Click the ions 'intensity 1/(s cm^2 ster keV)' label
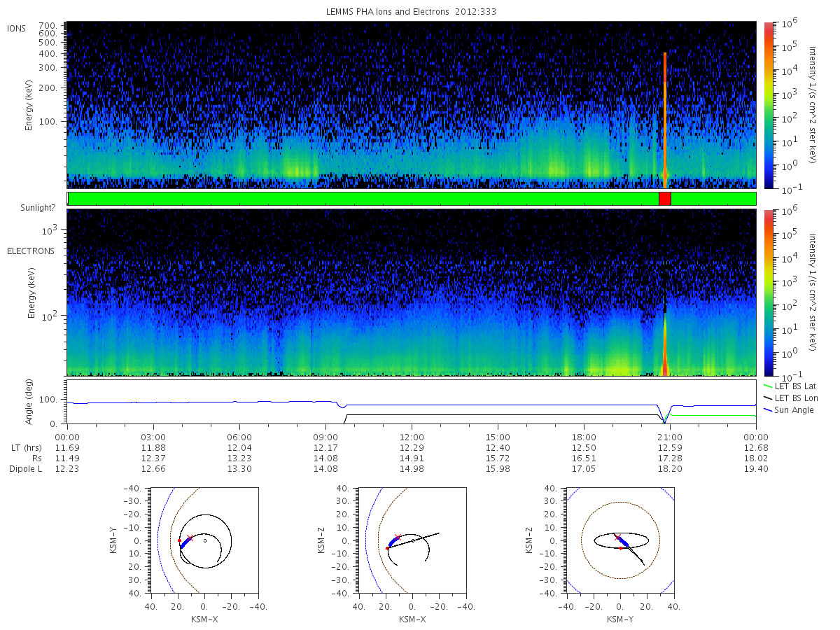 pos(813,105)
